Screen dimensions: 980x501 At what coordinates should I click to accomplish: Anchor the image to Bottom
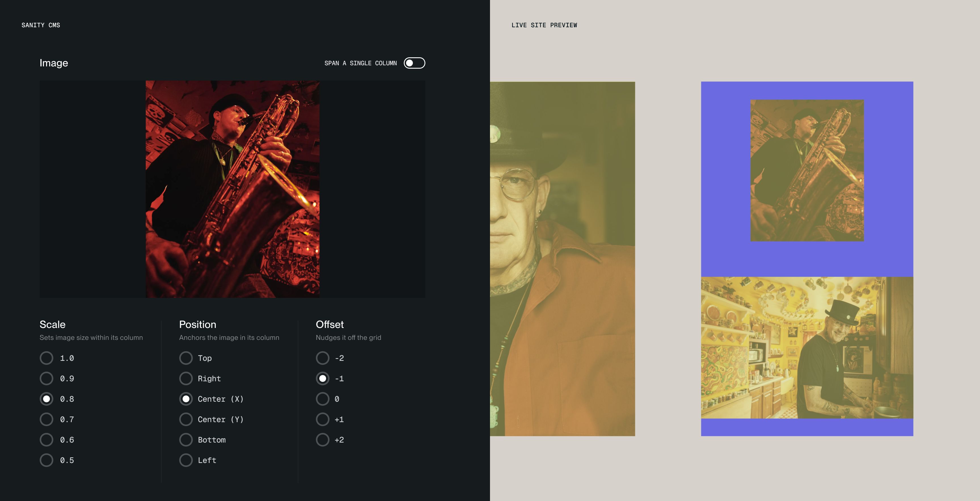point(186,440)
